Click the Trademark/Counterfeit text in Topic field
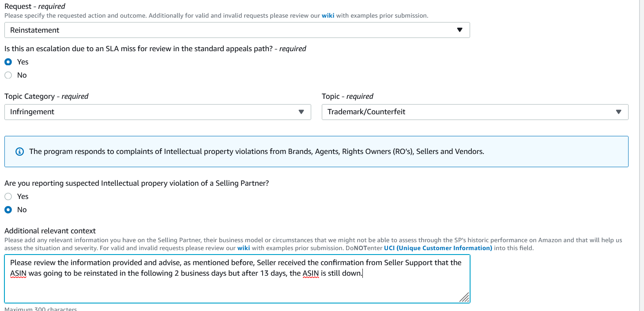The width and height of the screenshot is (644, 311). point(366,112)
